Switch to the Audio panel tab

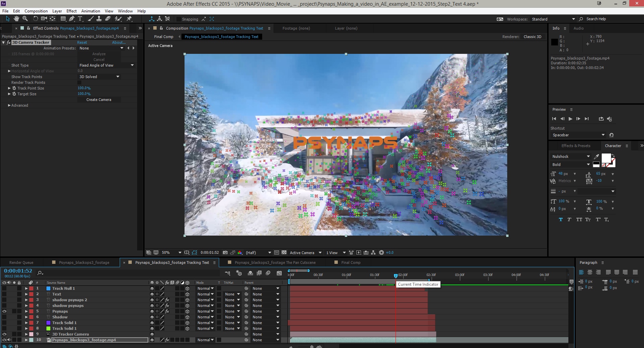(x=578, y=28)
